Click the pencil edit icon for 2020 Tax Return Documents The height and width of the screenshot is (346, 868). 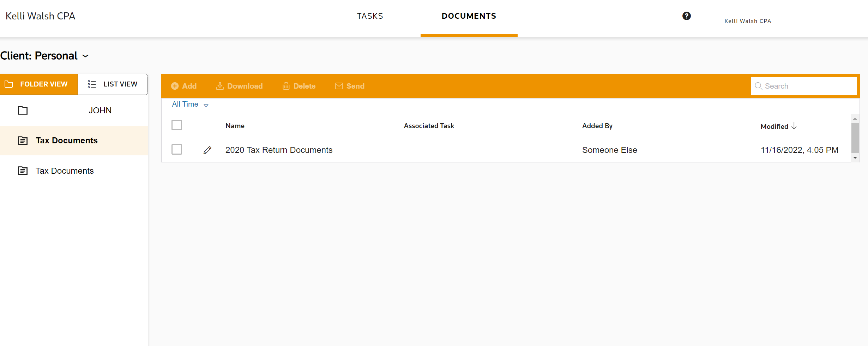[x=207, y=150]
